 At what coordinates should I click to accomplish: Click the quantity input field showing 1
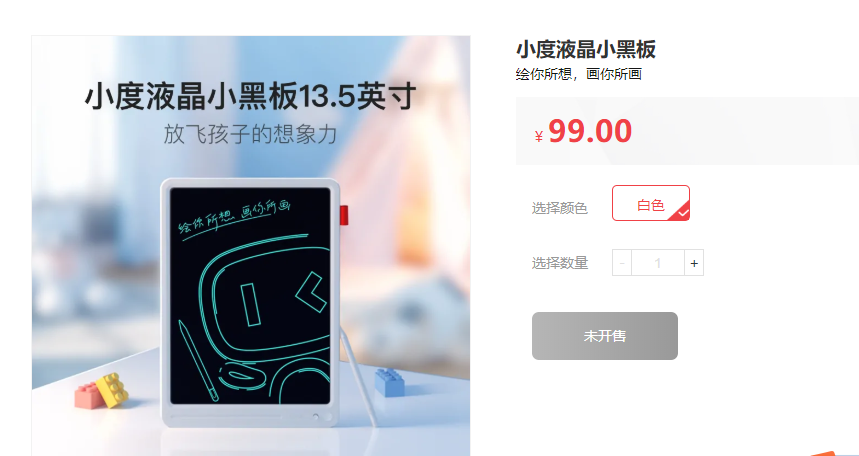(658, 263)
